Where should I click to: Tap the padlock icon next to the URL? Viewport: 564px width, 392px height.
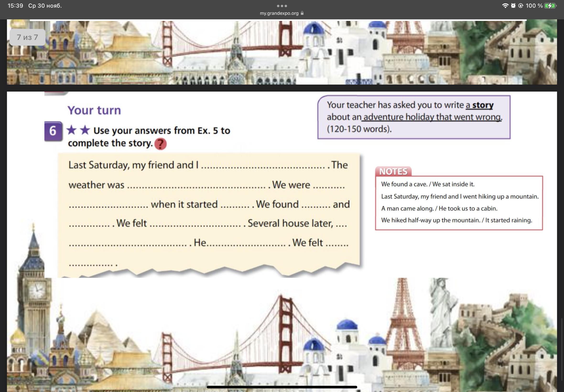302,13
